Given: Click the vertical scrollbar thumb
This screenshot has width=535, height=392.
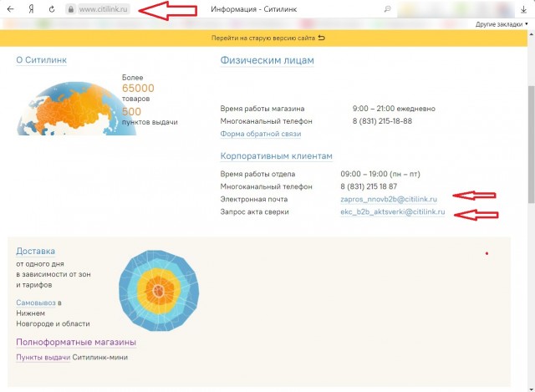Looking at the screenshot, I should tap(532, 144).
